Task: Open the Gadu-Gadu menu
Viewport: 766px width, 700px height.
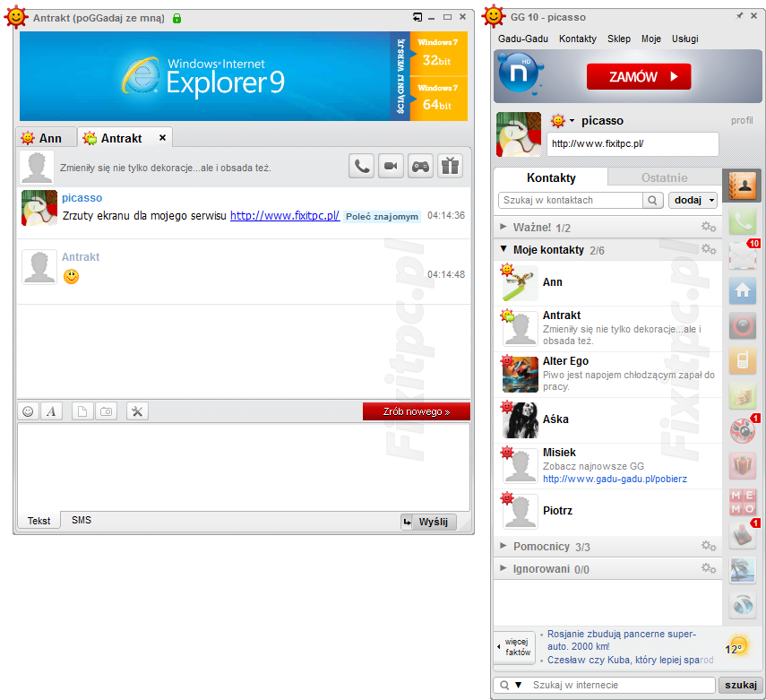Action: pyautogui.click(x=522, y=39)
